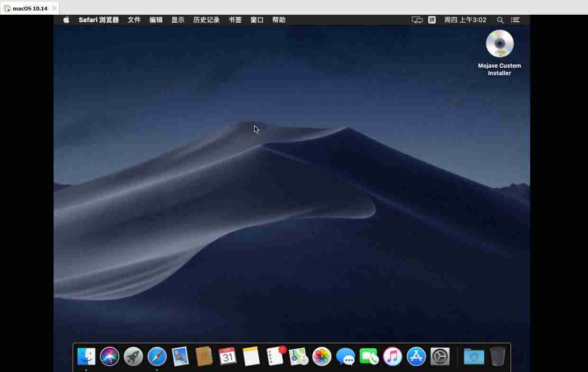Screen dimensions: 588x372
Task: Open Spotlight search magnifier
Action: click(500, 20)
